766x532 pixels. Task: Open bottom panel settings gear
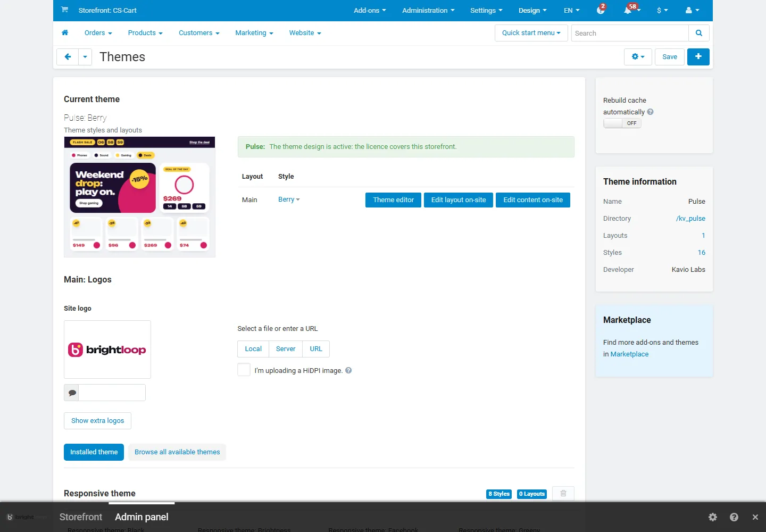click(713, 517)
